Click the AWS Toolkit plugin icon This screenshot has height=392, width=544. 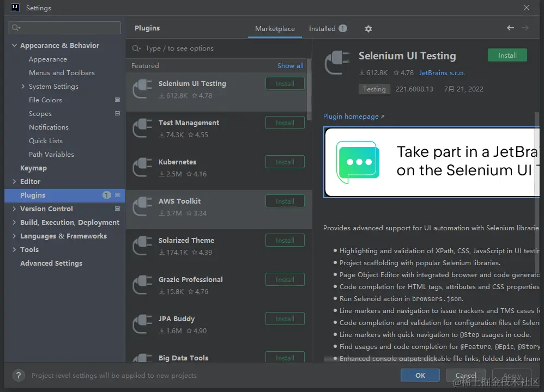click(143, 206)
